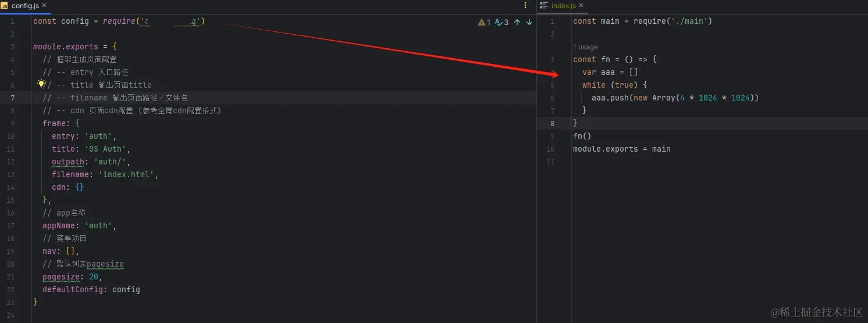Viewport: 868px width, 323px height.
Task: Click the "entry: 'auth'," line
Action: [x=84, y=136]
